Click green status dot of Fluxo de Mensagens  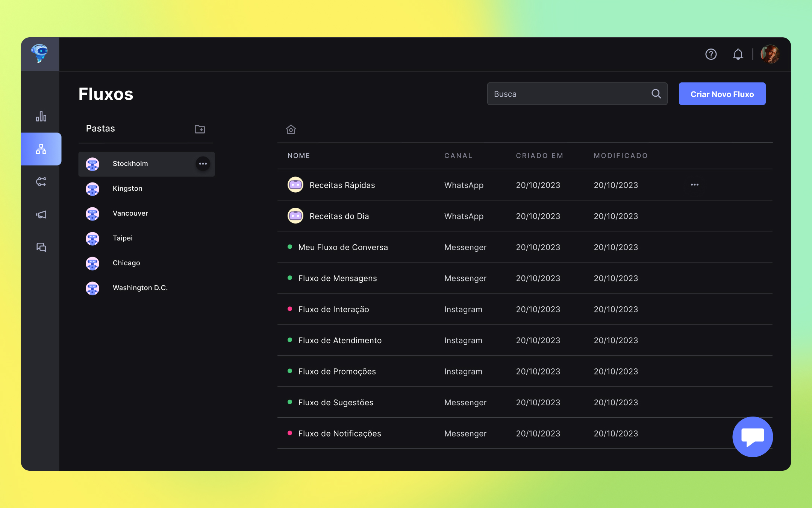[290, 278]
